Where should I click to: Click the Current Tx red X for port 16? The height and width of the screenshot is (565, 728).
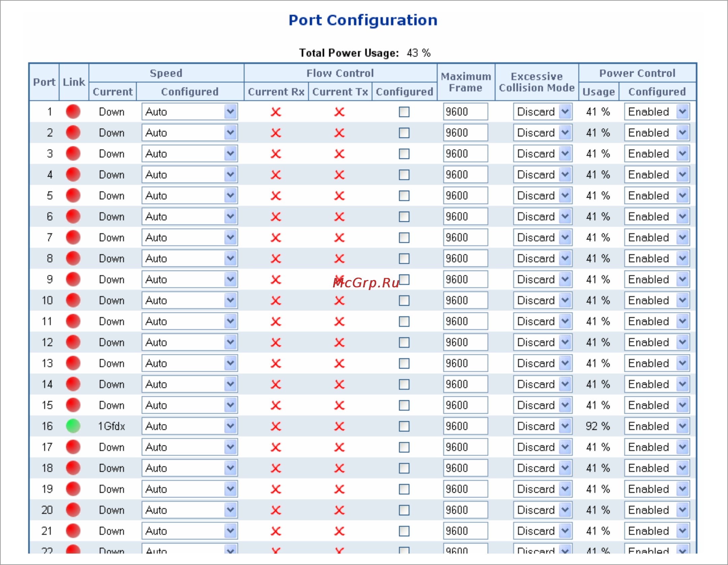(339, 426)
